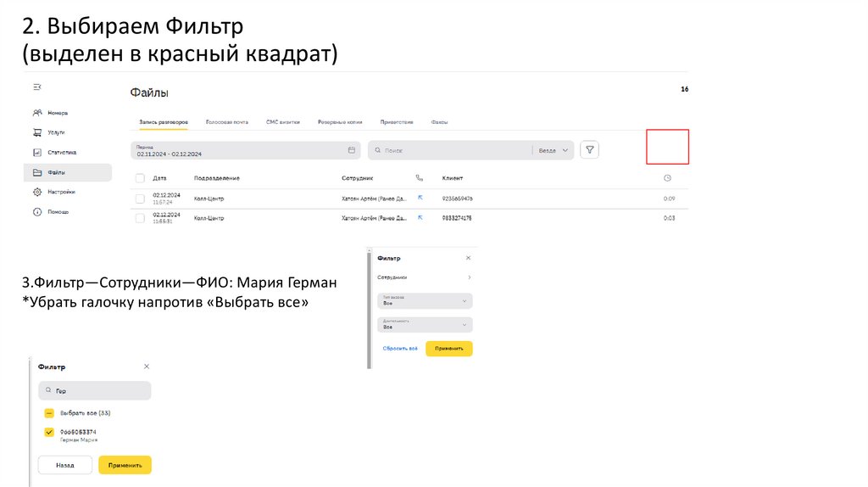Click the Сбросить всё link
The image size is (868, 487).
pos(400,349)
